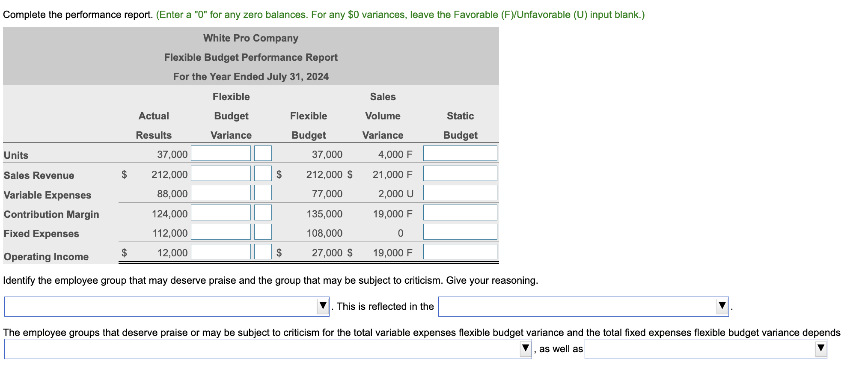Expand the dropdown following "as well as"
The width and height of the screenshot is (868, 380).
(x=706, y=349)
